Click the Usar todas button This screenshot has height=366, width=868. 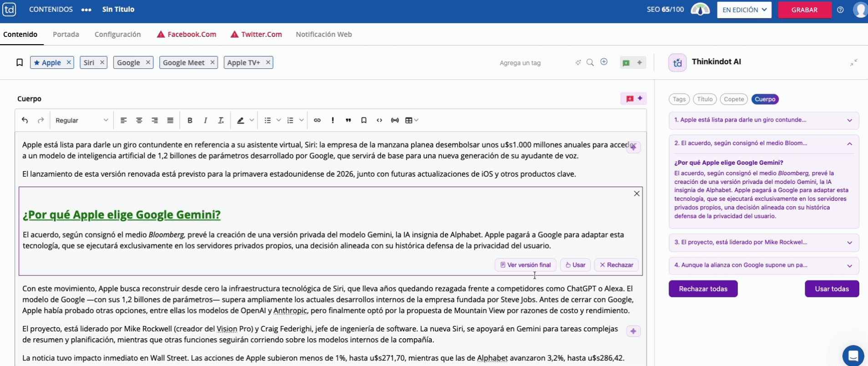[x=832, y=289]
